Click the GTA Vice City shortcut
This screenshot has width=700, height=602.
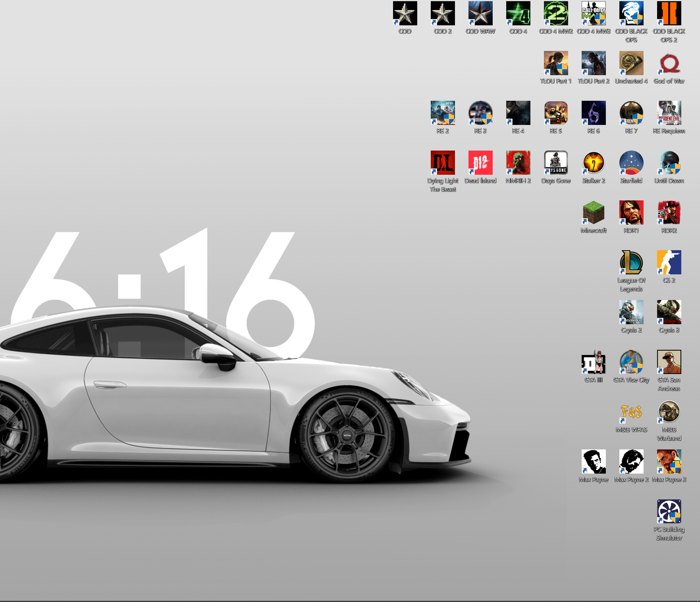tap(631, 362)
